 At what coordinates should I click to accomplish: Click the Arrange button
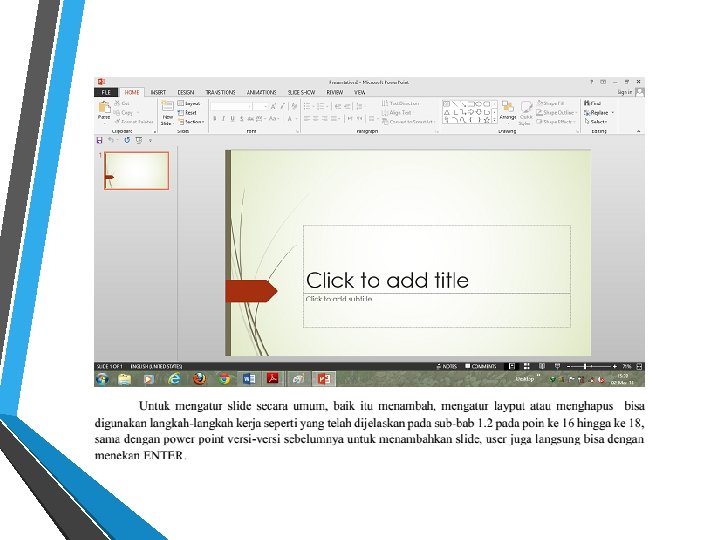[507, 111]
